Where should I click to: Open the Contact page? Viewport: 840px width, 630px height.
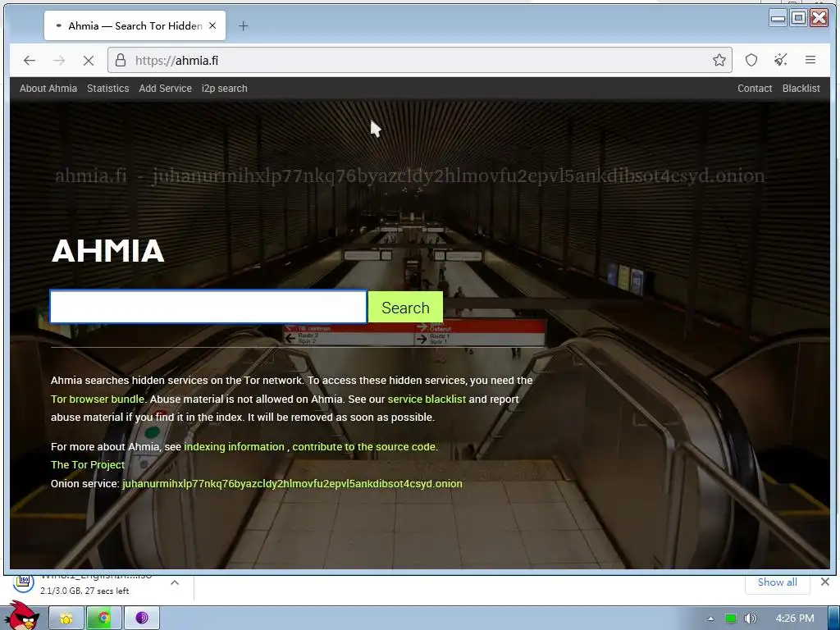pyautogui.click(x=755, y=89)
